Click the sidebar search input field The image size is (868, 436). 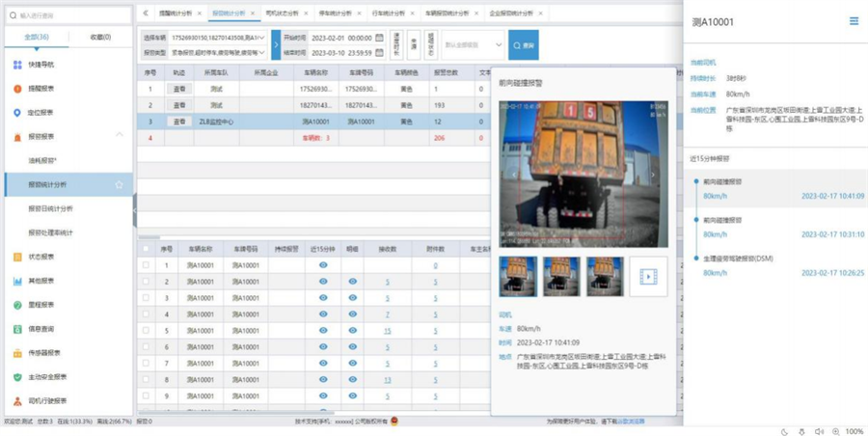[x=69, y=15]
